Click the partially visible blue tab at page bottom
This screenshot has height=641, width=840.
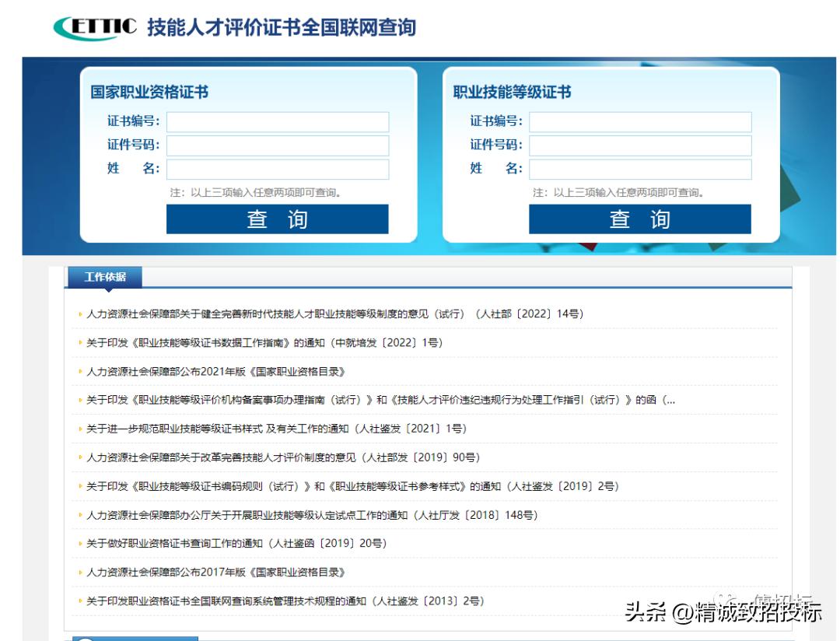coord(136,638)
